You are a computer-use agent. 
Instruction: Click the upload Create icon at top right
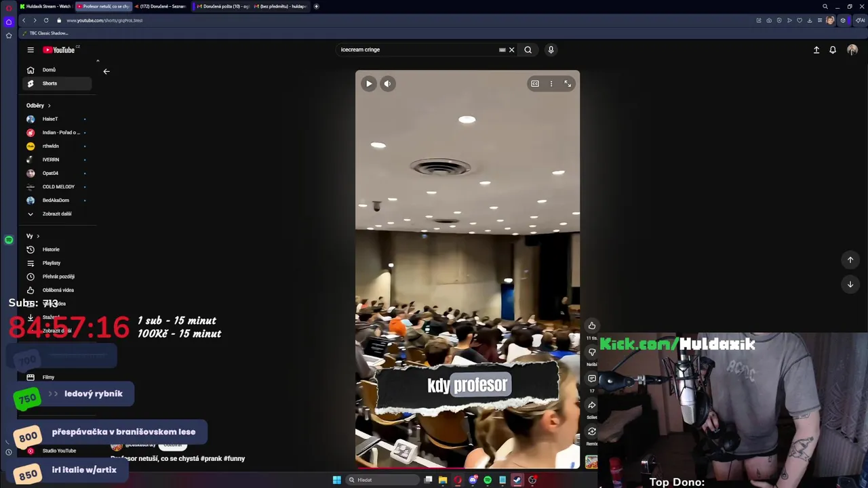(x=816, y=49)
